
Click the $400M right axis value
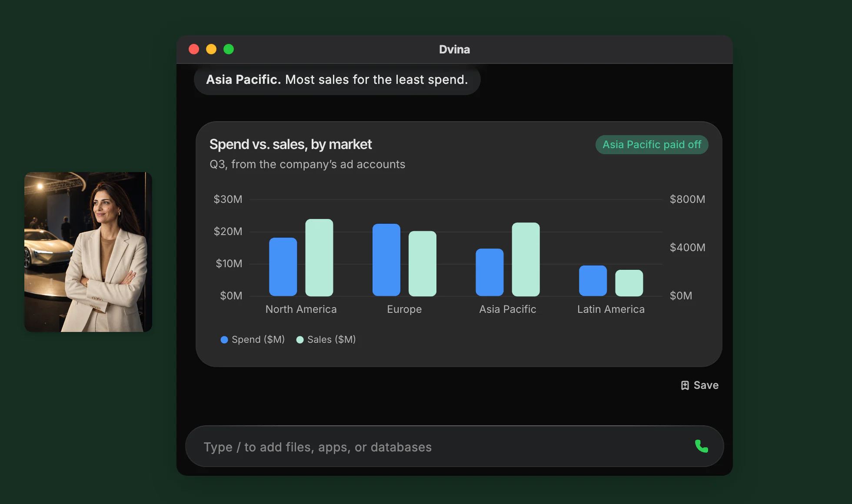coord(687,248)
